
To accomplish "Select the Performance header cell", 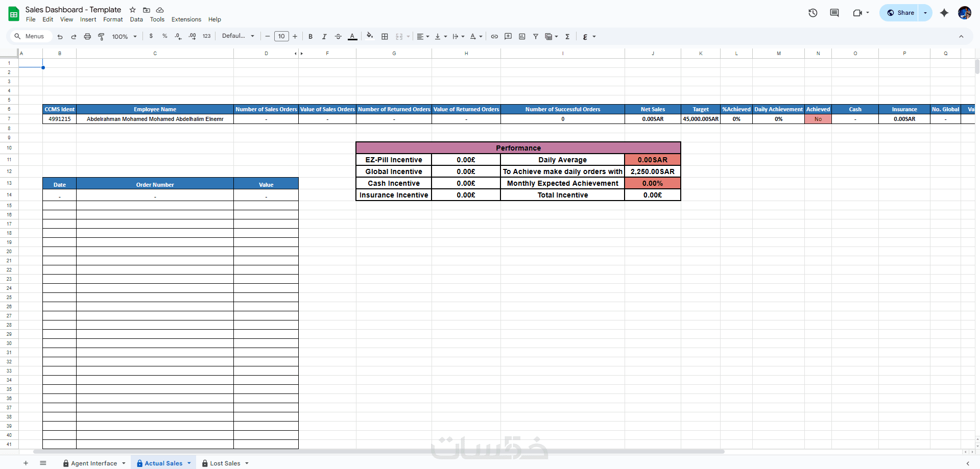I will tap(518, 148).
